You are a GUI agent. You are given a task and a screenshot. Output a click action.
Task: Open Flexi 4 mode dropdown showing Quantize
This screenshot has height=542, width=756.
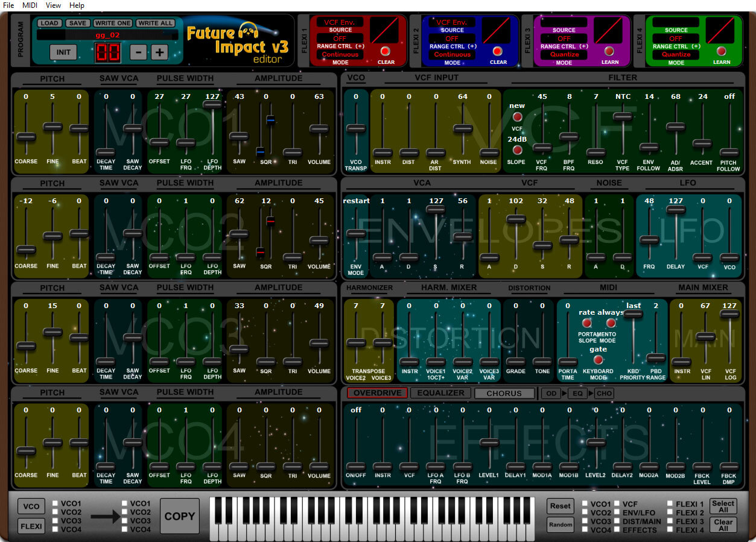pos(676,54)
